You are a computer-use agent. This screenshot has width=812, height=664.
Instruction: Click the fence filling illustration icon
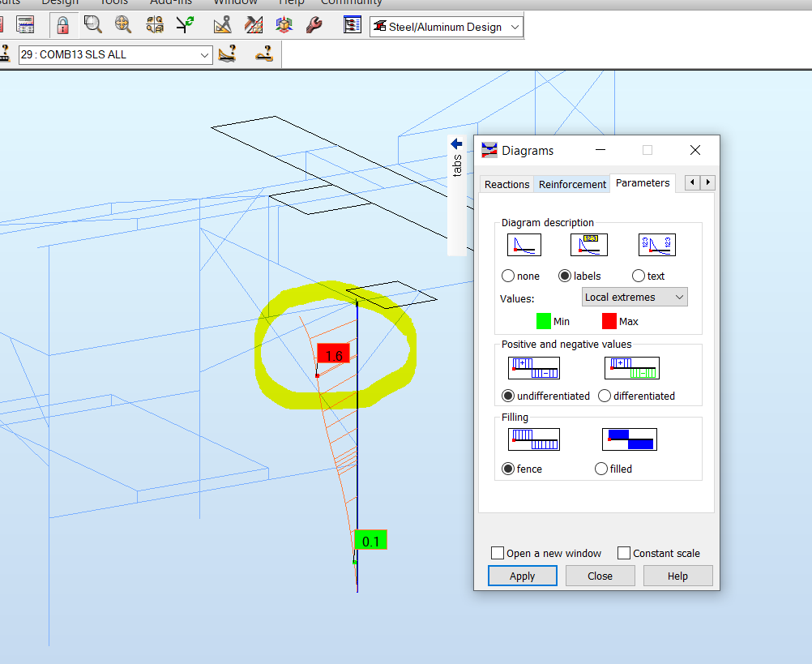click(534, 439)
